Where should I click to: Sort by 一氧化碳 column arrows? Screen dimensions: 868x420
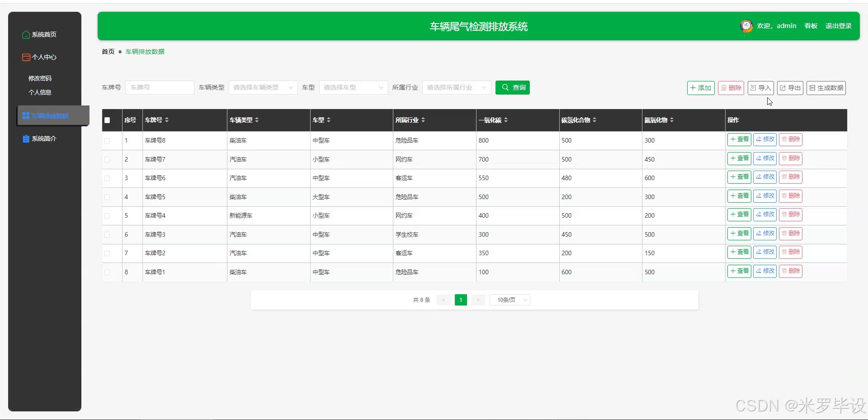(506, 120)
